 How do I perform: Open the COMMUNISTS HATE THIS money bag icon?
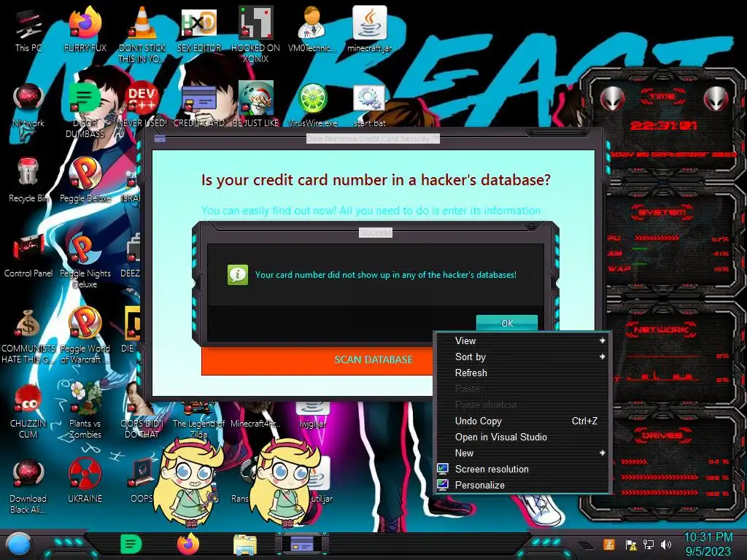pos(28,336)
